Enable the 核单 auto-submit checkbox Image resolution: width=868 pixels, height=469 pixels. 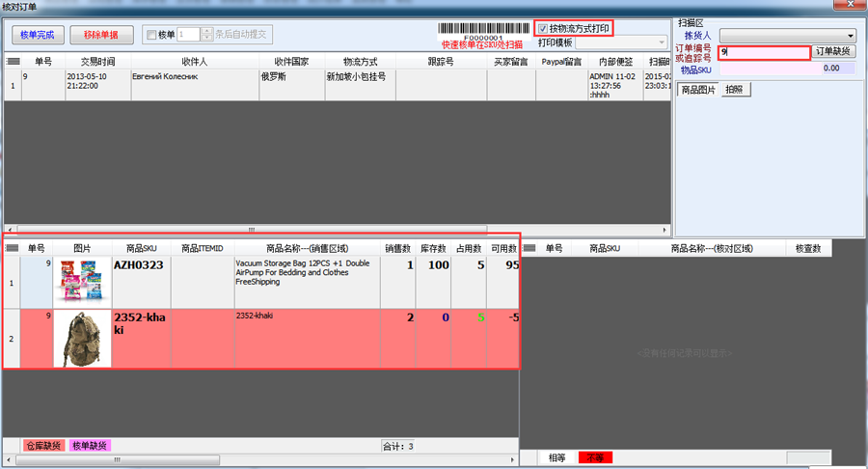(151, 35)
